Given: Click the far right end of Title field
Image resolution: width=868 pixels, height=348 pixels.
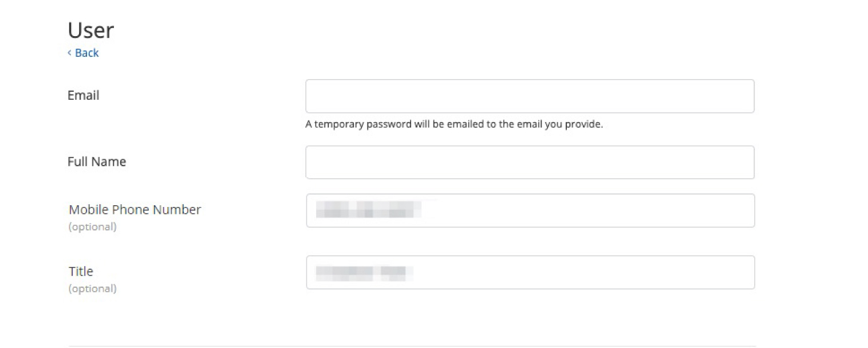Looking at the screenshot, I should click(x=743, y=272).
